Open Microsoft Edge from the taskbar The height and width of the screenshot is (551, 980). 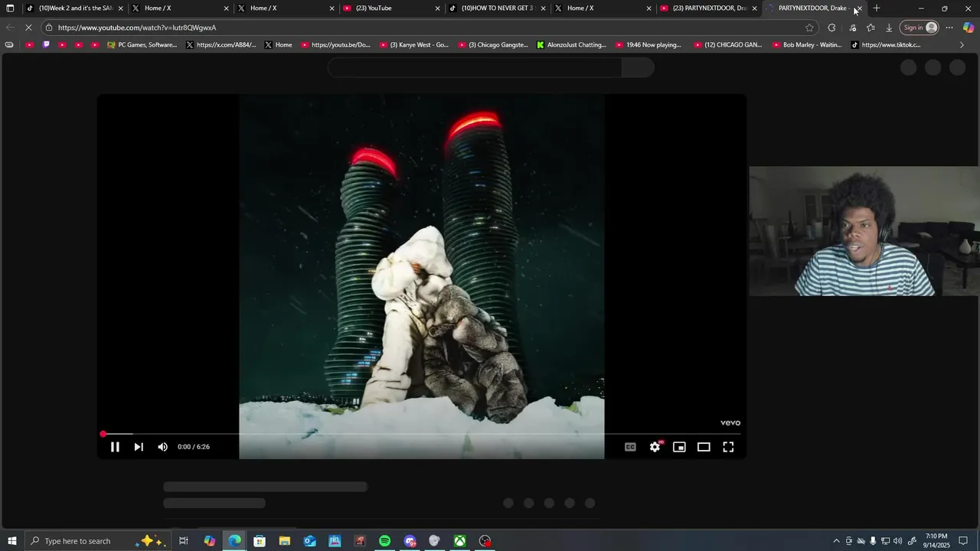pyautogui.click(x=234, y=541)
